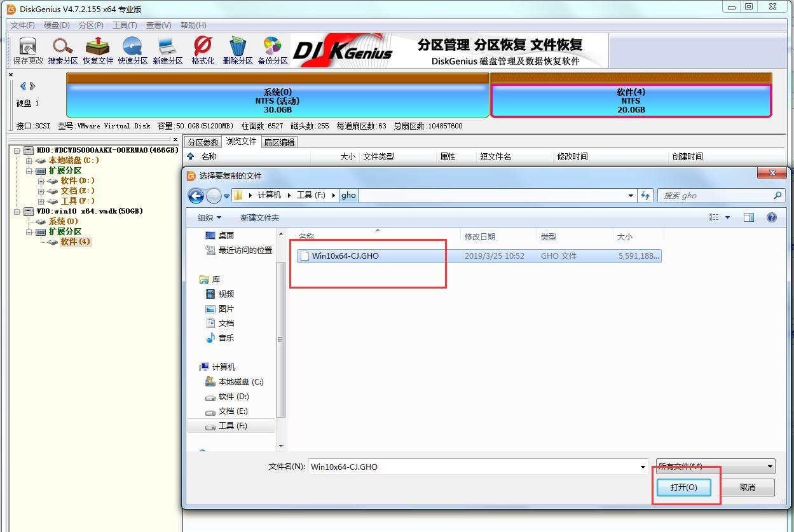
Task: Click the Quick Partition (快速分区) icon
Action: click(x=133, y=50)
